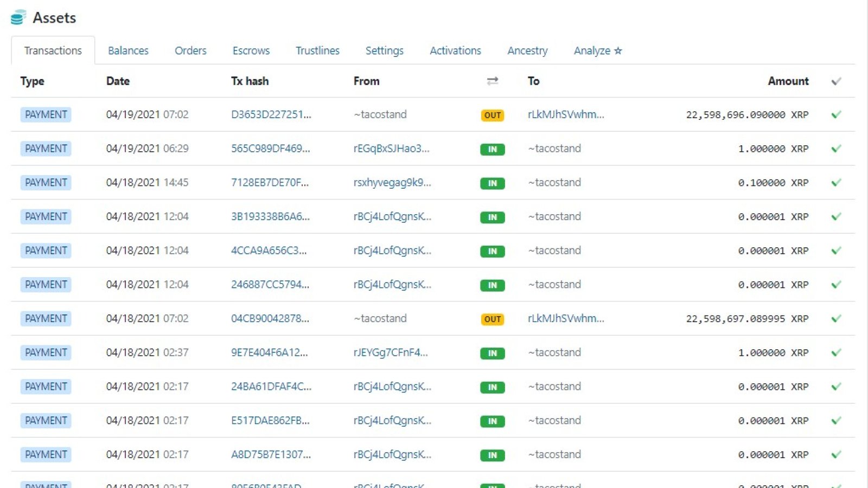Open sender address rsxhyvegag9k9
This screenshot has width=868, height=488.
(392, 183)
